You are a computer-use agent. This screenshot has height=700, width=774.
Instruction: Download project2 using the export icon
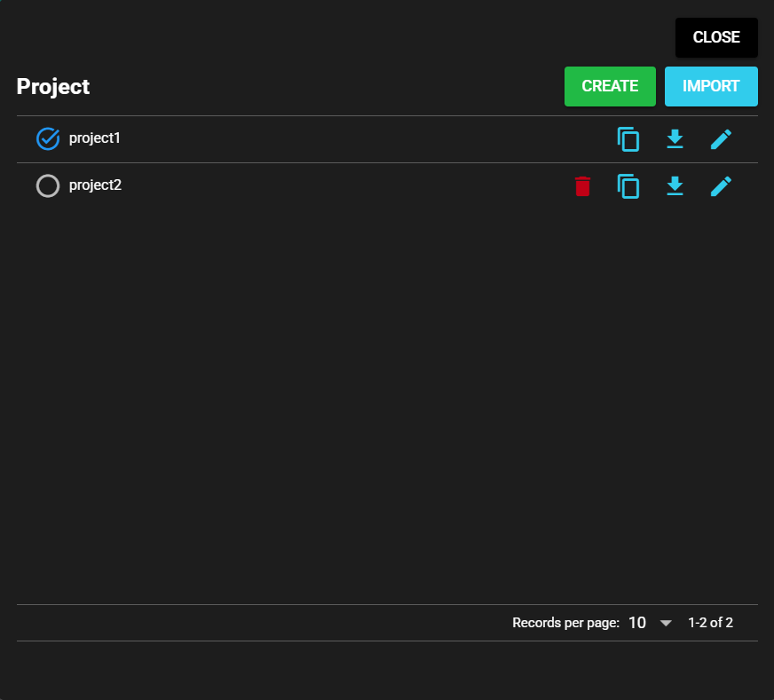click(675, 186)
